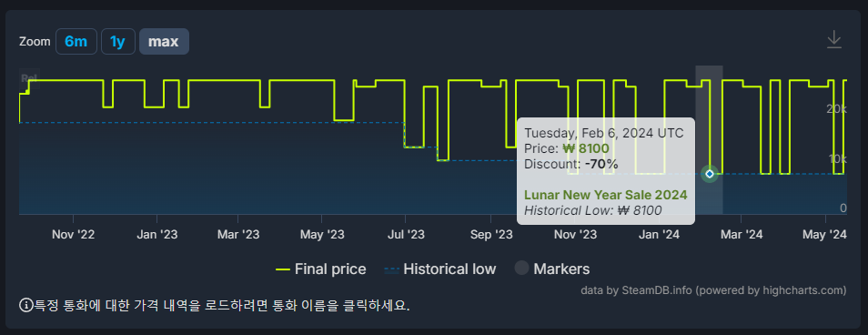The height and width of the screenshot is (335, 868).
Task: Toggle the Markers series label
Action: [561, 269]
